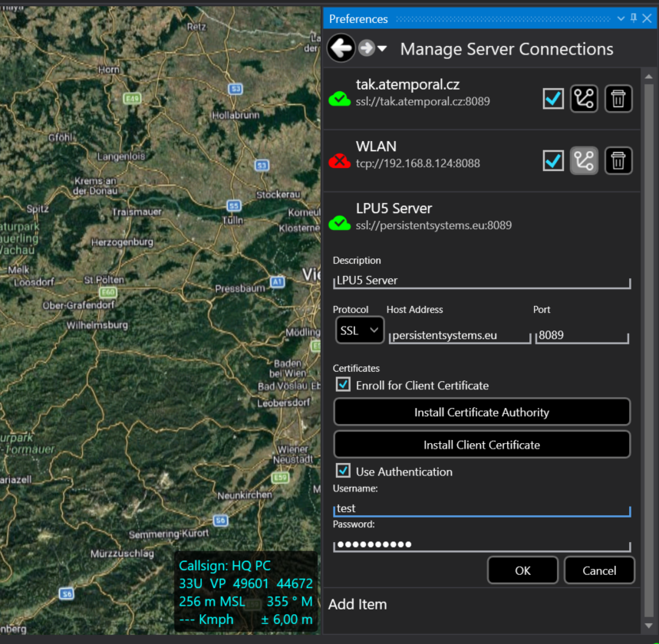
Task: Delete the tak.atemporal.cz server connection
Action: (x=619, y=99)
